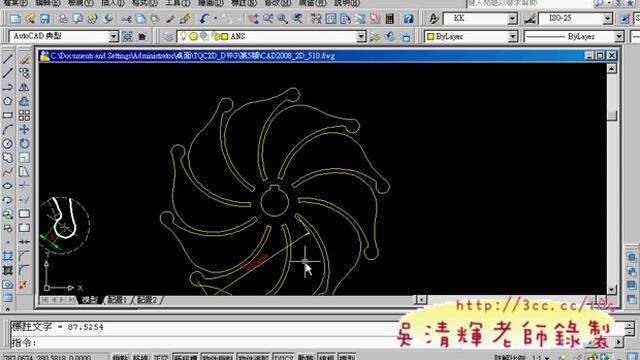
Task: Open the Properties palette icon
Action: pyautogui.click(x=316, y=19)
